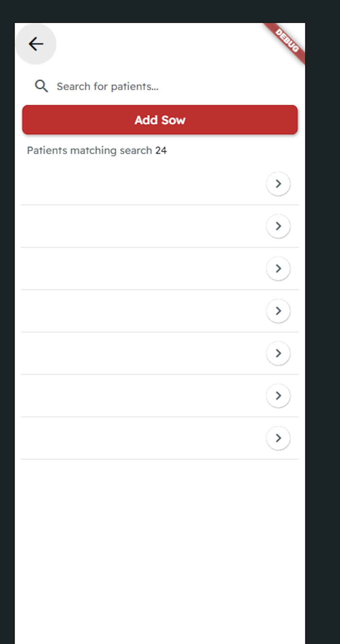Select the first blank patient list row
The width and height of the screenshot is (340, 644).
136,184
